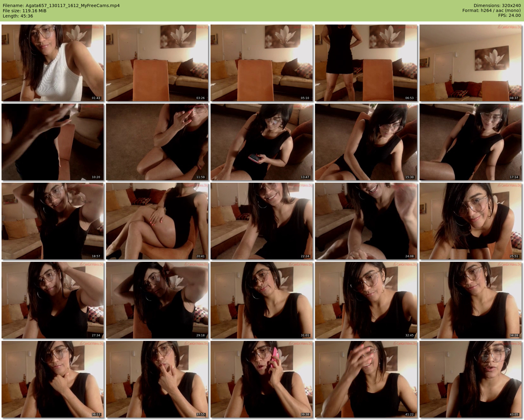Open the frame stamped 25:51
Viewport: 524px width, 420px height.
(471, 221)
